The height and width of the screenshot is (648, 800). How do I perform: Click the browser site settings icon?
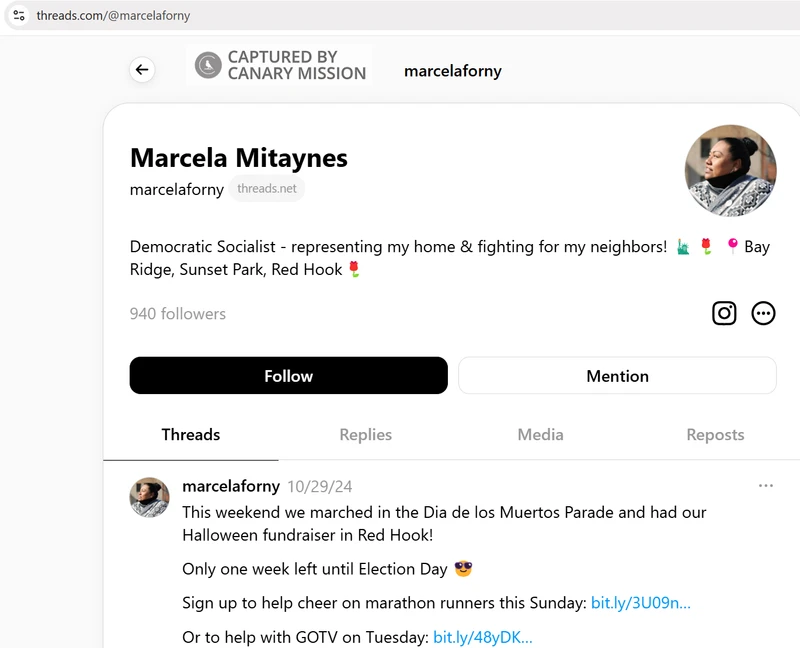[x=19, y=15]
